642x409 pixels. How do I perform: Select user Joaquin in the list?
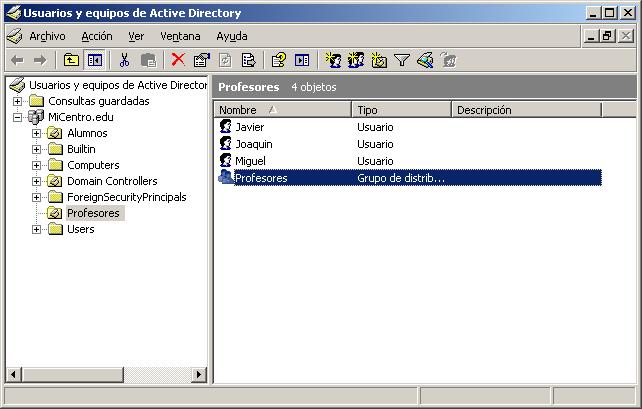[253, 144]
